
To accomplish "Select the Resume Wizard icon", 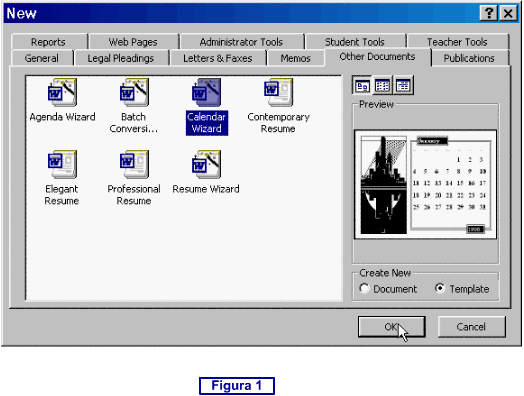I will click(206, 164).
